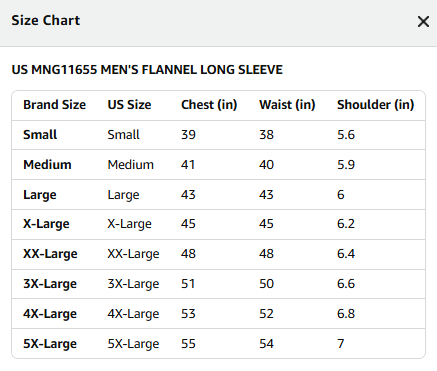Select the Large brand size row label
Viewport: 437px width, 371px height.
(x=40, y=195)
